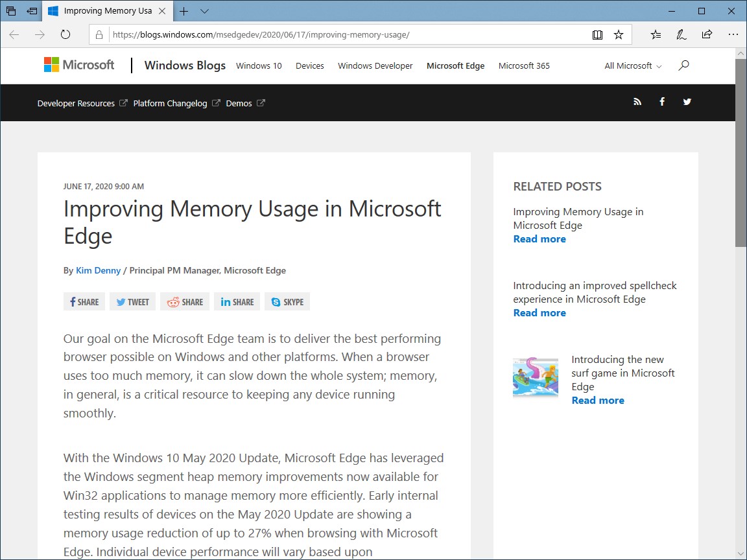Share the post on Reddit

point(184,301)
